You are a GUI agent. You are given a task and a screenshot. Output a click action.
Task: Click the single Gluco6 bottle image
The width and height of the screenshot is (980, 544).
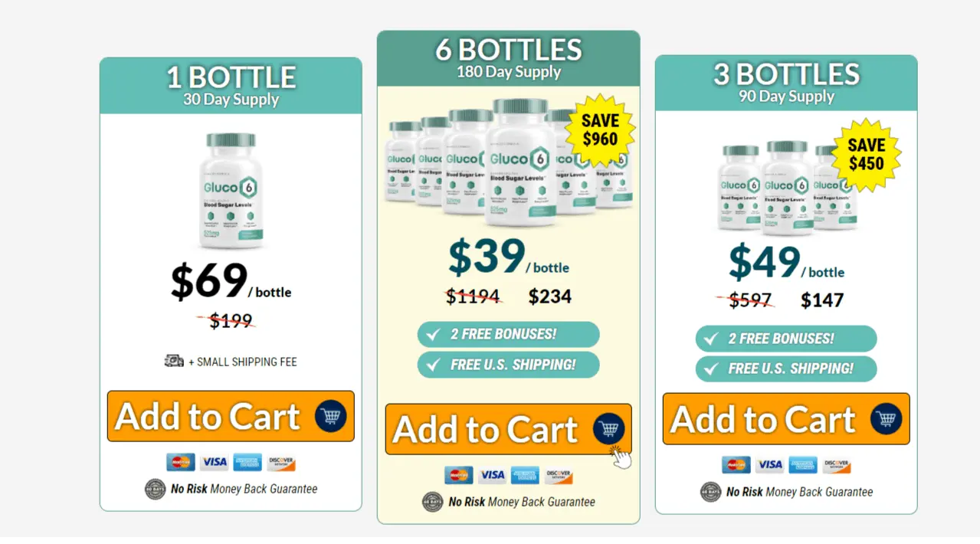231,190
